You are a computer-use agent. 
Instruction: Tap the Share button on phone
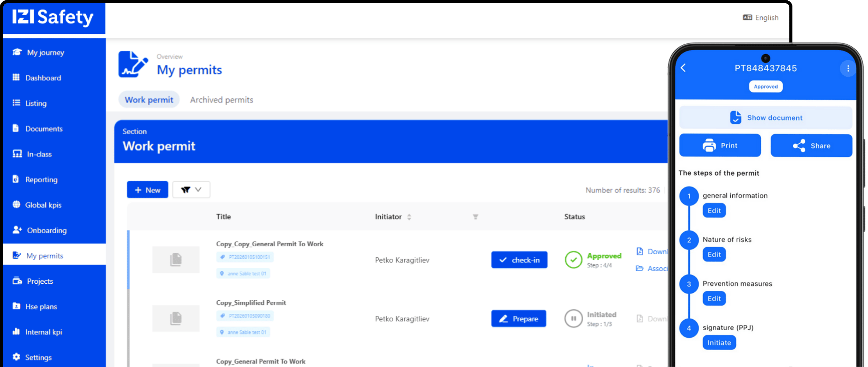pos(811,146)
